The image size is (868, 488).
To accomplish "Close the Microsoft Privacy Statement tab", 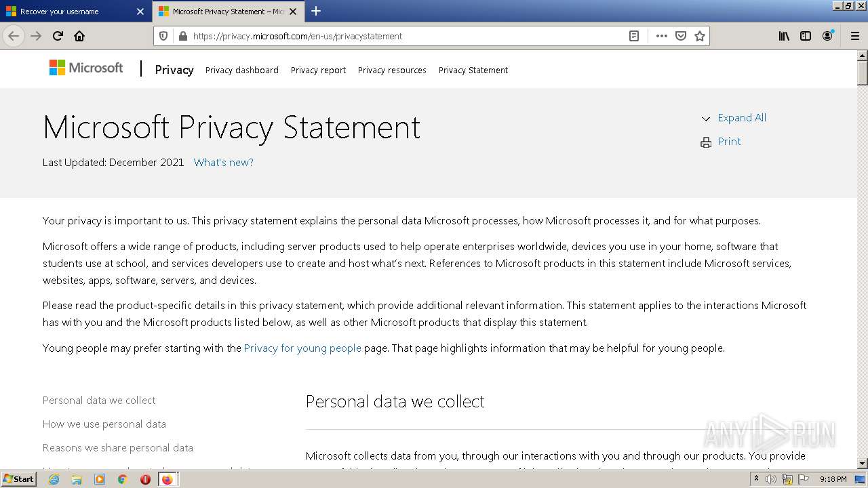I will coord(293,12).
